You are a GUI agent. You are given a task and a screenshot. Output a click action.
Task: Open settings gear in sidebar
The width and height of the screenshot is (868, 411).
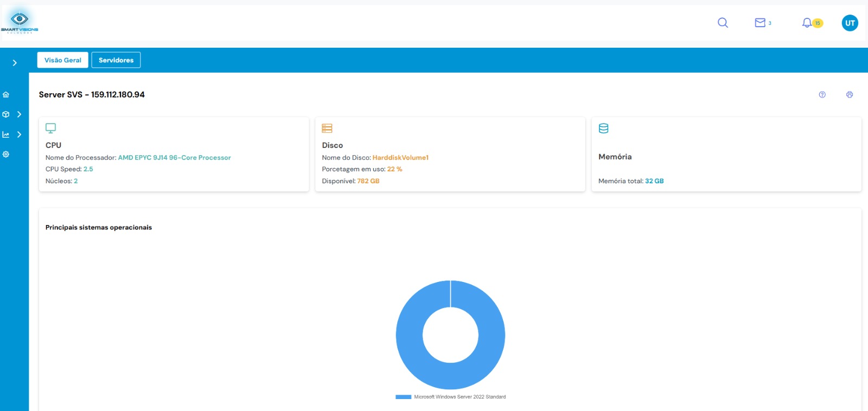(x=6, y=155)
